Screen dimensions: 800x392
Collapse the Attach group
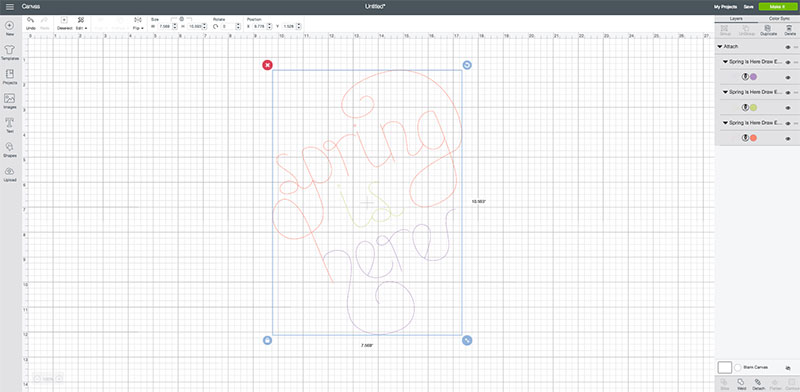[720, 46]
